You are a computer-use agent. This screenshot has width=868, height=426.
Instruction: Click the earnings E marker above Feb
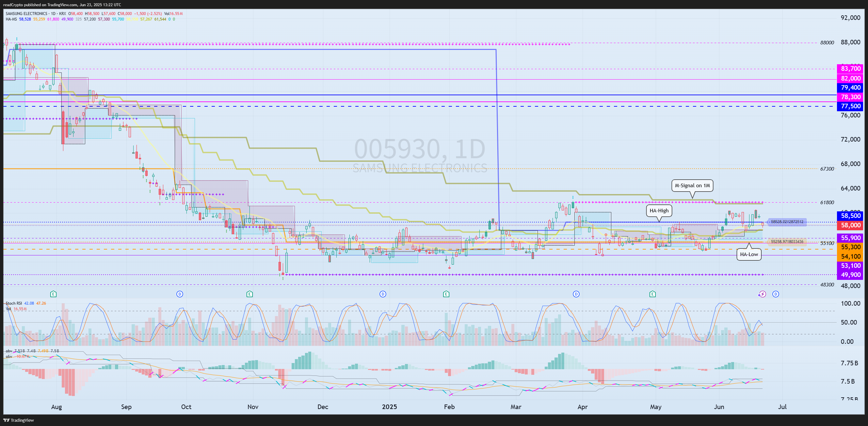446,294
